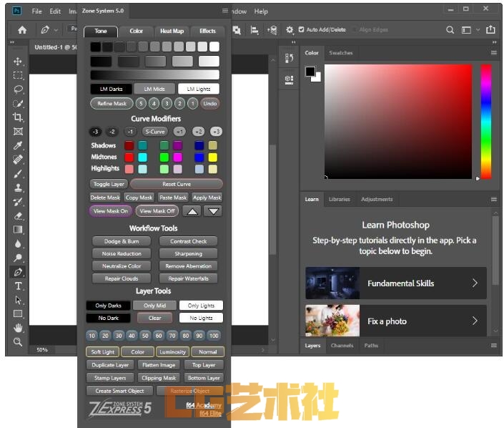Select the Crop tool
504x428 pixels.
tap(18, 117)
